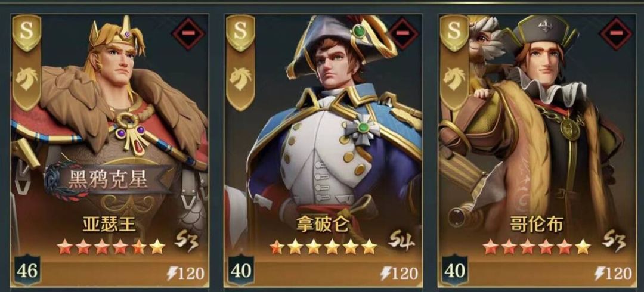The width and height of the screenshot is (644, 292).
Task: Click the S4 season tag on 拿破仑
Action: [x=401, y=241]
